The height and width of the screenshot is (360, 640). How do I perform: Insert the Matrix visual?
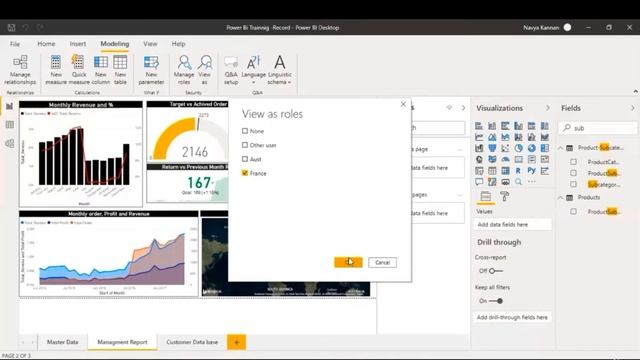(x=505, y=171)
